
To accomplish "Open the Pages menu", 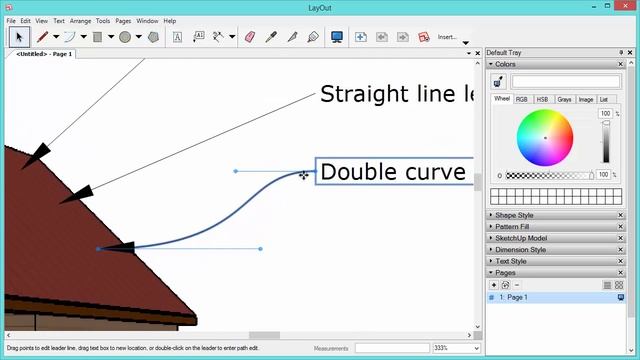I will click(123, 21).
